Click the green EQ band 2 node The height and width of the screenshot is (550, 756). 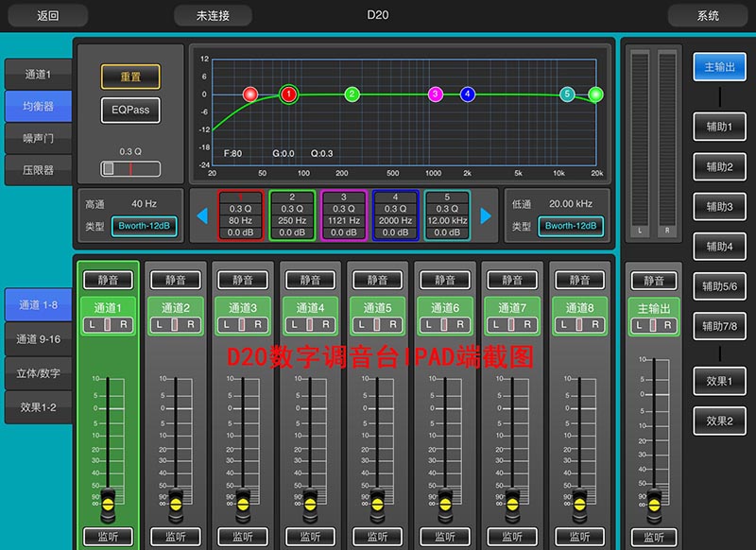[x=352, y=95]
